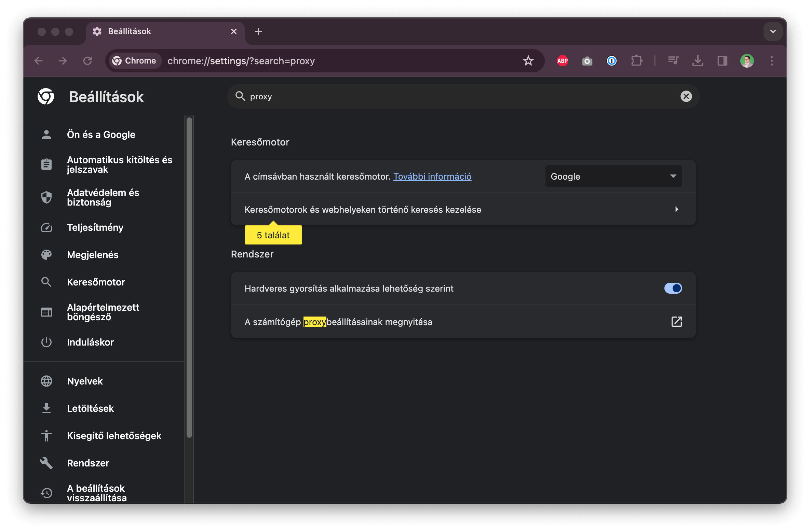Show the downloads tray icon
This screenshot has width=810, height=532.
pos(698,61)
